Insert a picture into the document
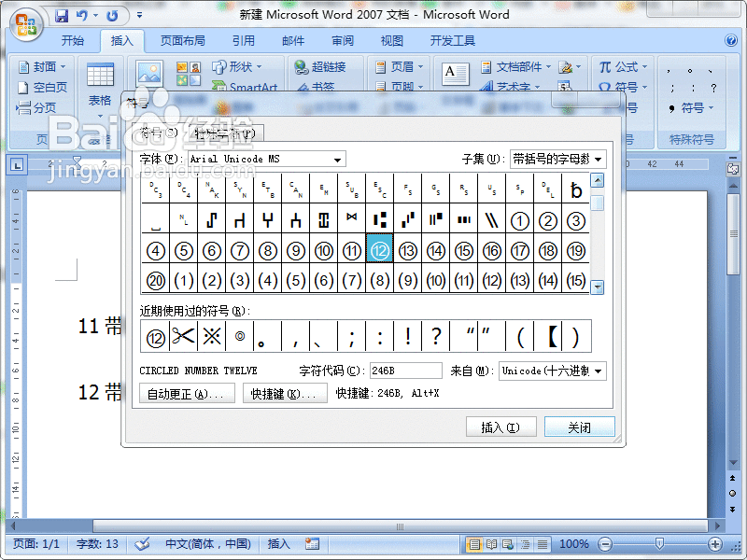 150,71
